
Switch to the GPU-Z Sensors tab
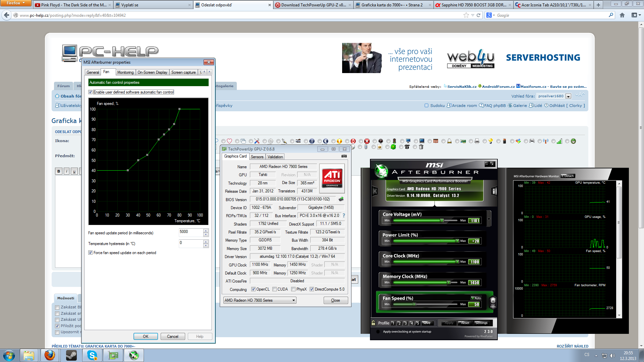coord(257,157)
